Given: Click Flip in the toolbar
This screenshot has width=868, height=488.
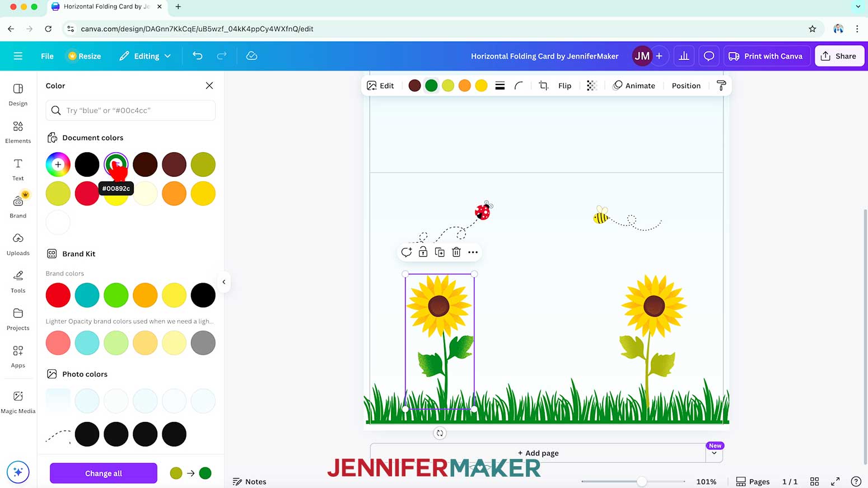Looking at the screenshot, I should (565, 86).
